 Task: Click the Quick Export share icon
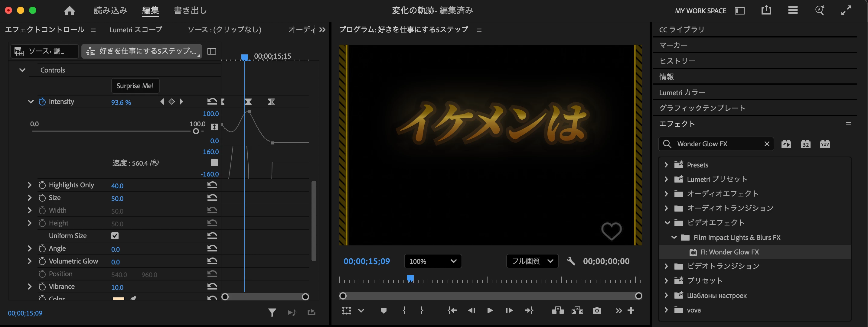[x=766, y=11]
